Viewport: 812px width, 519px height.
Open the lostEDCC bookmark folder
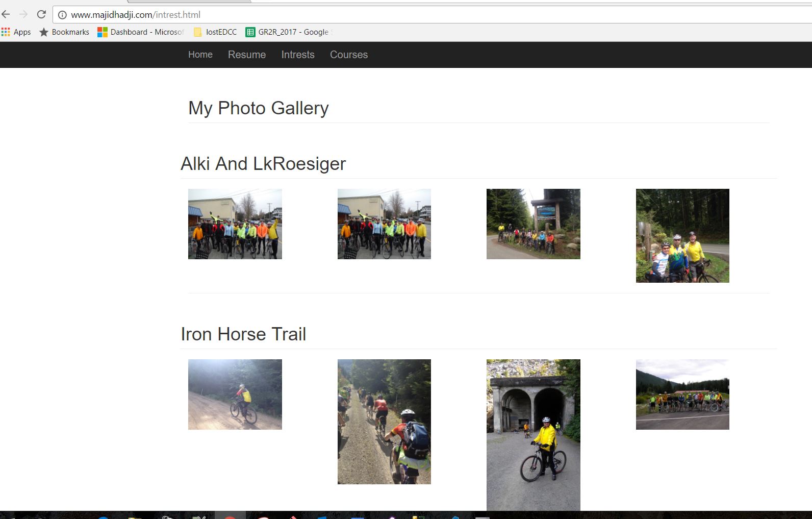click(x=215, y=32)
